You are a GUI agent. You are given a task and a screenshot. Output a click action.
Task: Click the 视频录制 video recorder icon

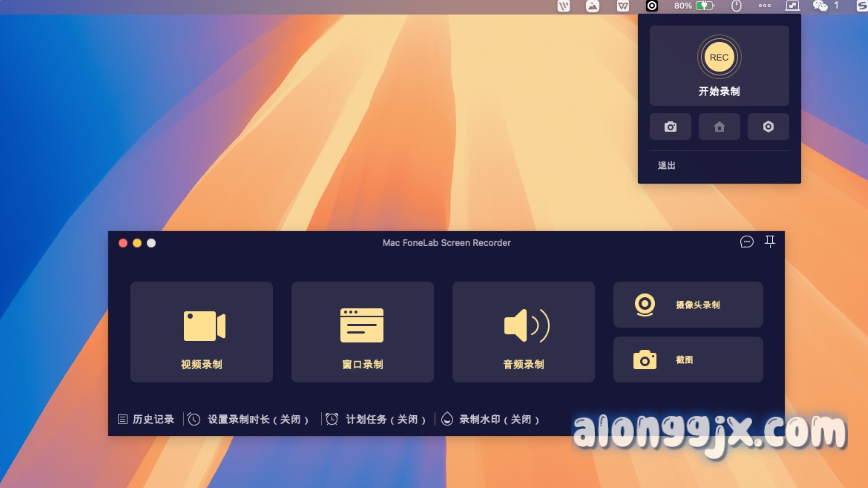203,327
